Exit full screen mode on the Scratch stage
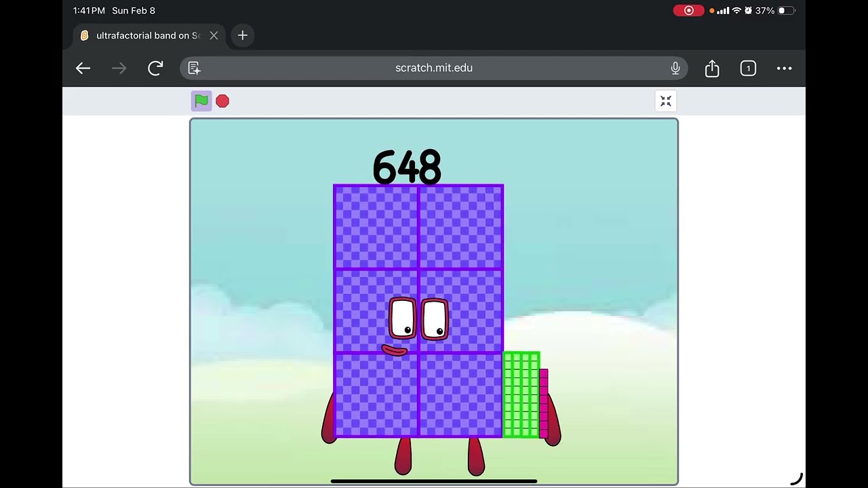868x488 pixels. click(666, 101)
